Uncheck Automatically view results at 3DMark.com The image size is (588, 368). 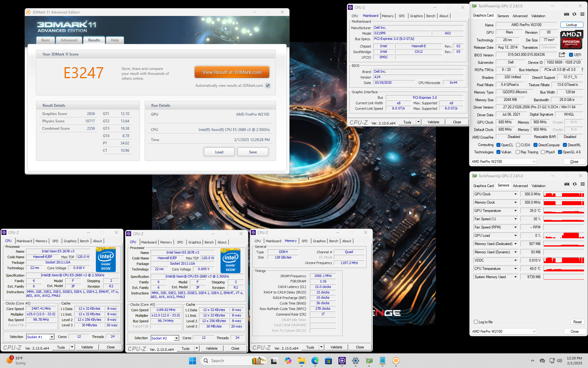pos(268,86)
